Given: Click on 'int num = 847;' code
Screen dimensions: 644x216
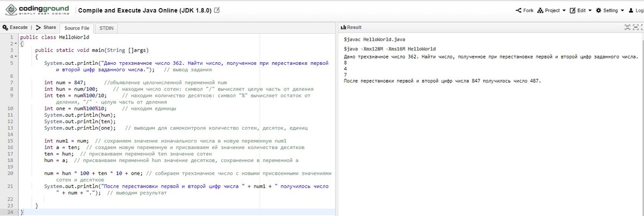Looking at the screenshot, I should (65, 82).
